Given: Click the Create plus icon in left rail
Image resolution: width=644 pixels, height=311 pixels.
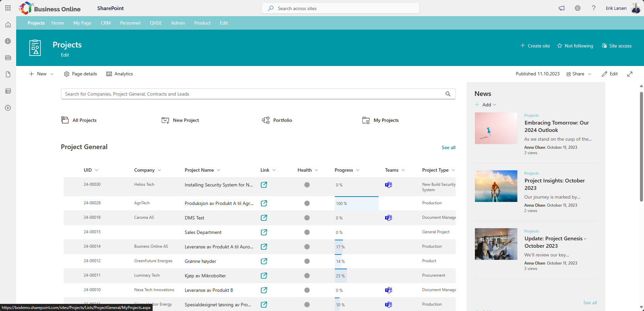Looking at the screenshot, I should (8, 108).
